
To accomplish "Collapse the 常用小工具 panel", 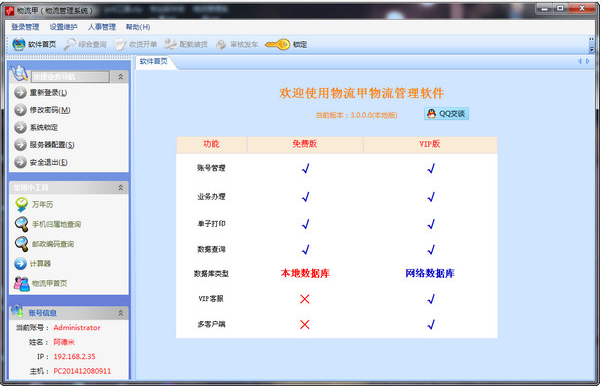I will pyautogui.click(x=121, y=187).
